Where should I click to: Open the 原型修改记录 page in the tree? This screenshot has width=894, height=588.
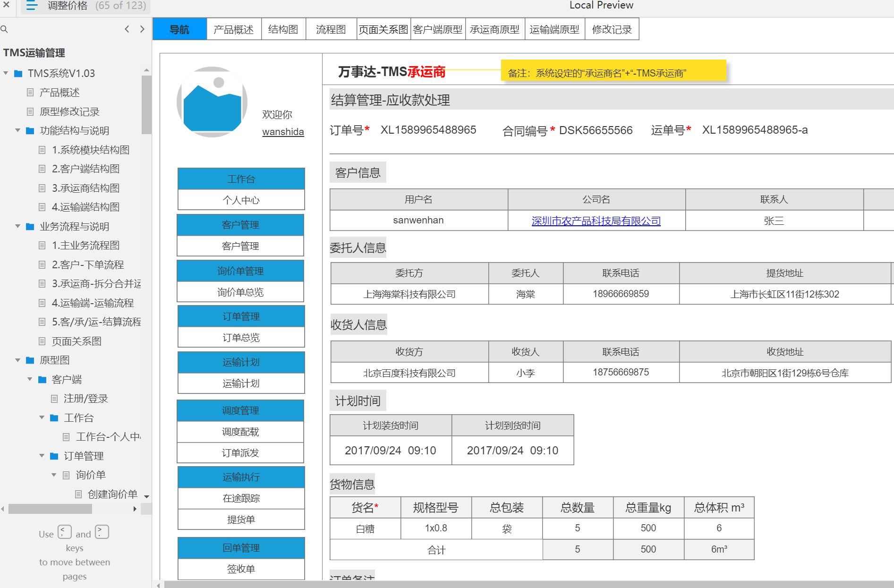[69, 111]
